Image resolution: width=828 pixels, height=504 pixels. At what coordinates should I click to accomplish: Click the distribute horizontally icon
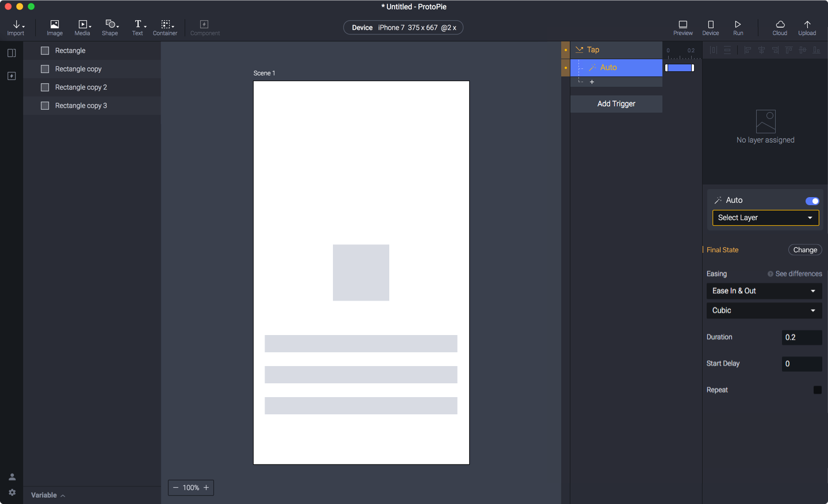[714, 50]
